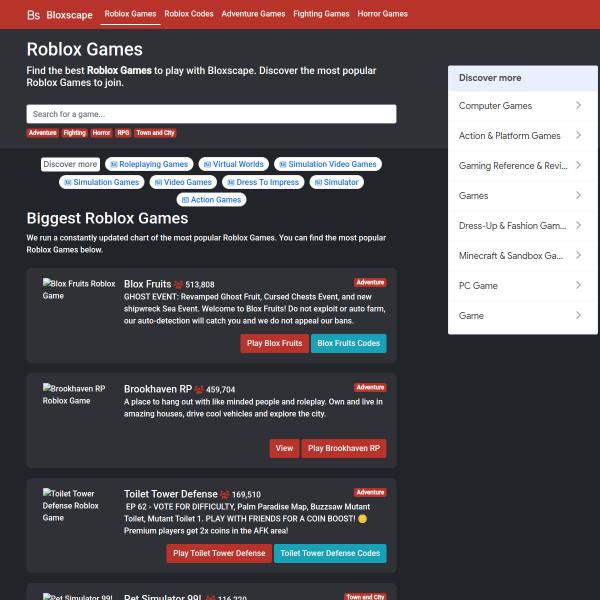Open the Toilet Tower Defense title link
This screenshot has width=600, height=600.
(x=171, y=494)
